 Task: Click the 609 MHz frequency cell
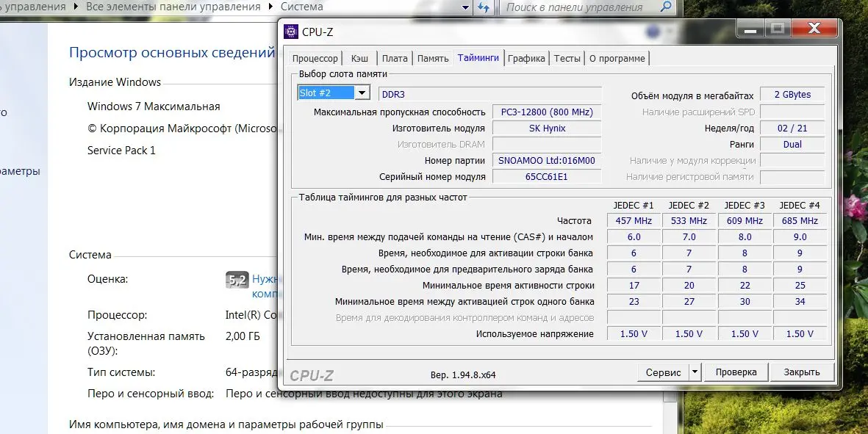(745, 220)
